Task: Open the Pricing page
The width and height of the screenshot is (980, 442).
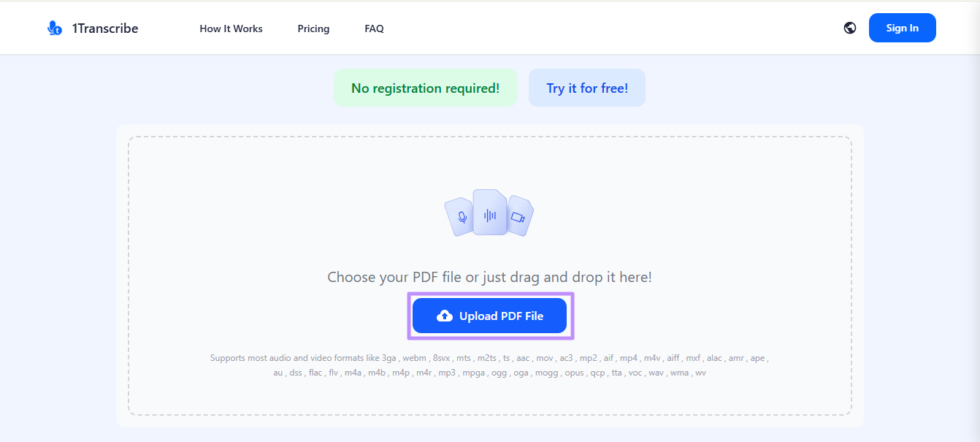Action: click(313, 28)
